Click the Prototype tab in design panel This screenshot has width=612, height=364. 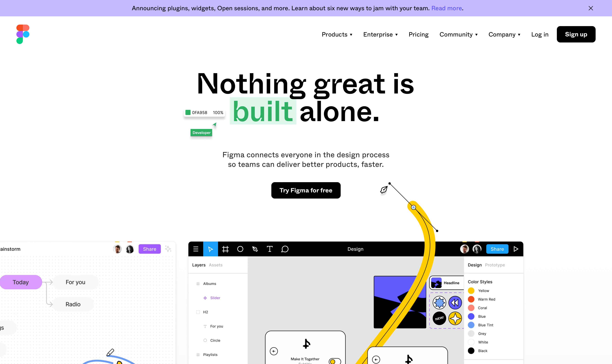[495, 265]
